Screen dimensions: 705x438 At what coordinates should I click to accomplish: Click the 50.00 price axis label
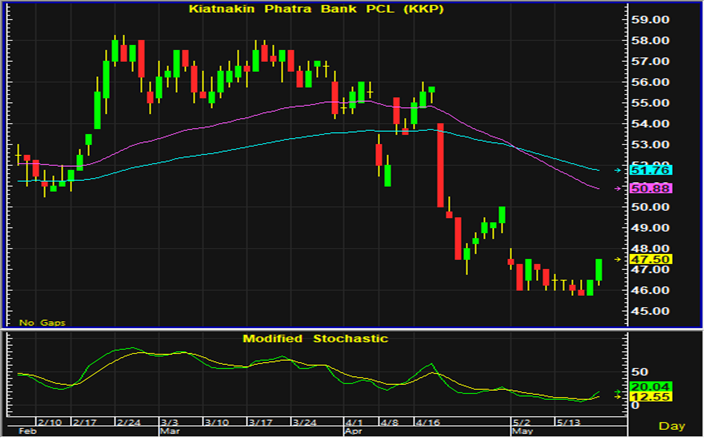pos(650,207)
